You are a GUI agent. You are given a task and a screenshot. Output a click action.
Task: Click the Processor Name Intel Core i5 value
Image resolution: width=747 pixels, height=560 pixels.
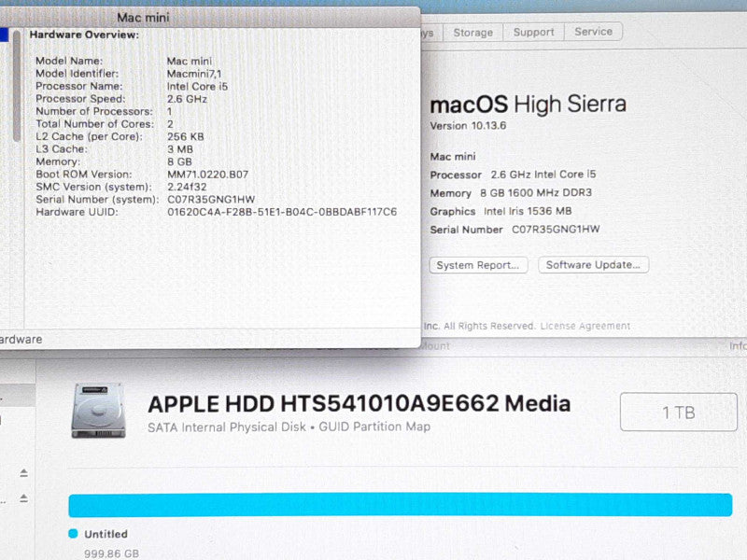[x=197, y=87]
